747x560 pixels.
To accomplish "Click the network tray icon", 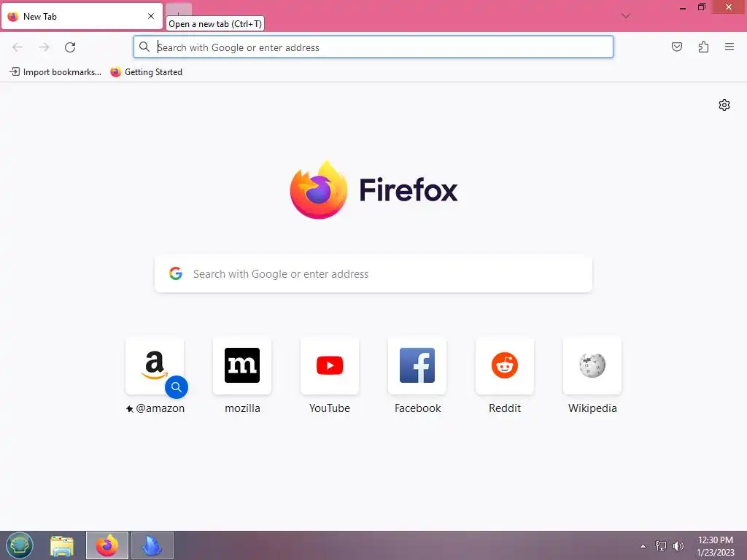I will 661,545.
